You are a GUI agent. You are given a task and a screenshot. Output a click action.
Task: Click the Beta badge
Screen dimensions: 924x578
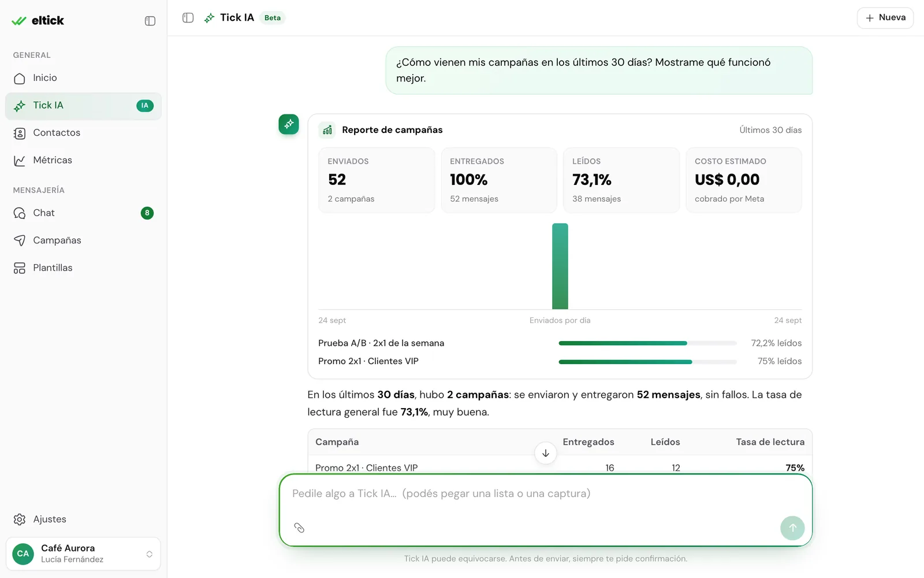tap(273, 18)
